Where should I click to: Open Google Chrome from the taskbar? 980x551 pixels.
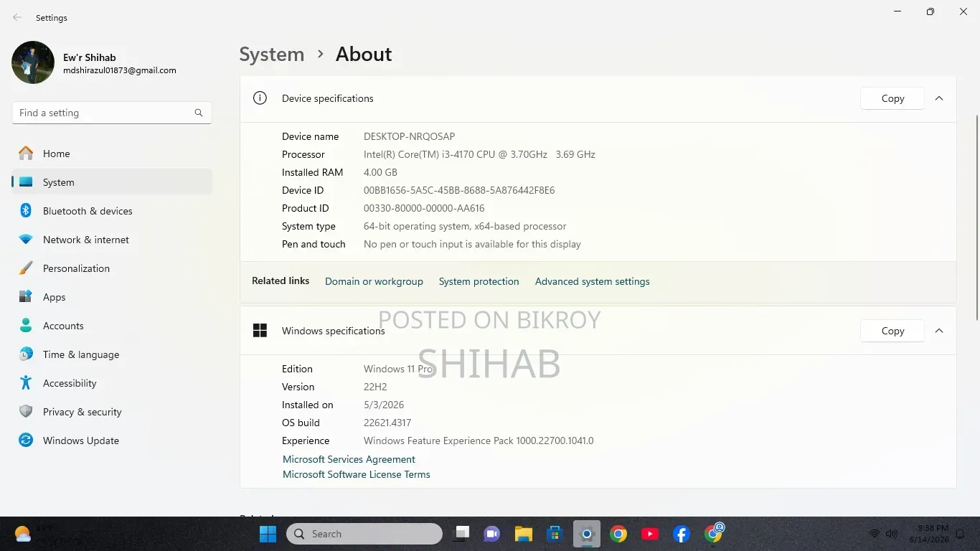point(618,534)
